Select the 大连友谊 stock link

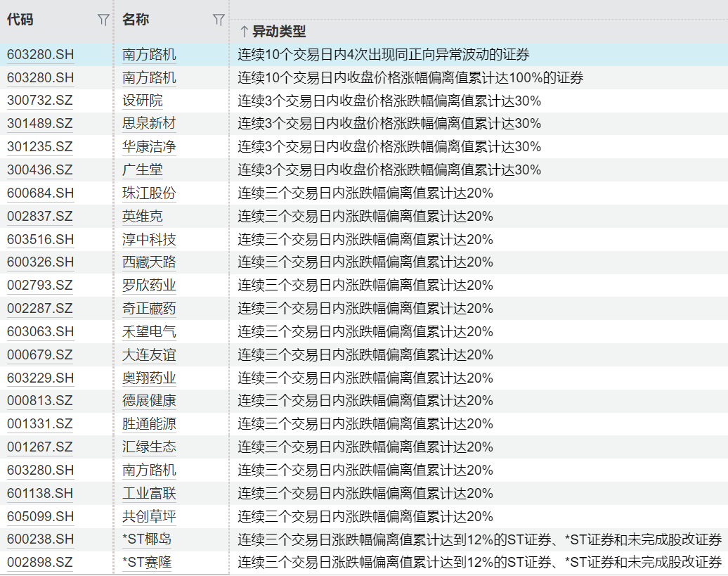pyautogui.click(x=149, y=355)
